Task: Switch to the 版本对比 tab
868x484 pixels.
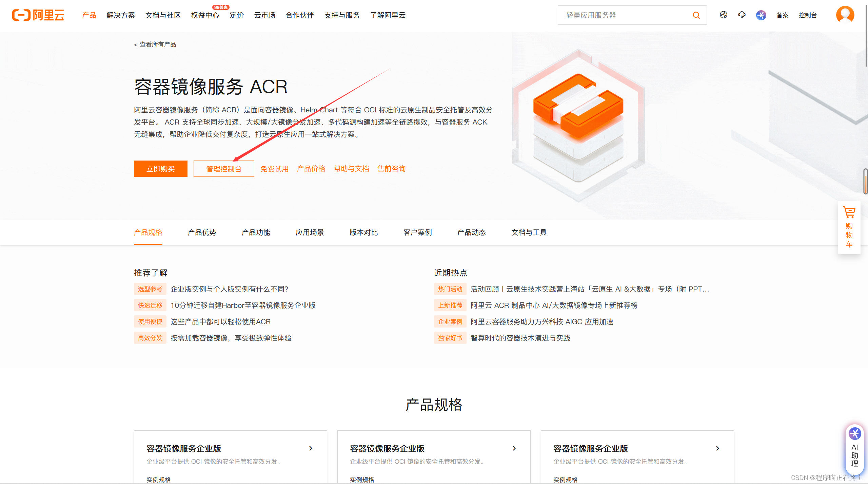Action: click(x=363, y=232)
